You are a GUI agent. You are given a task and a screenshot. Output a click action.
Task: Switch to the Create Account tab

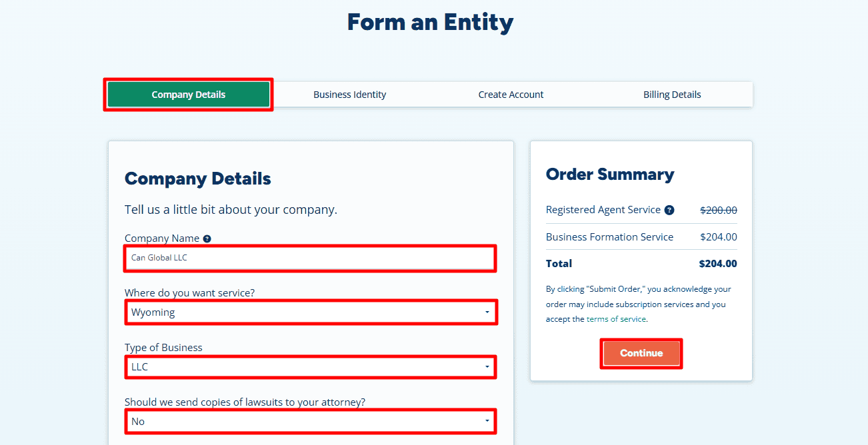[511, 94]
